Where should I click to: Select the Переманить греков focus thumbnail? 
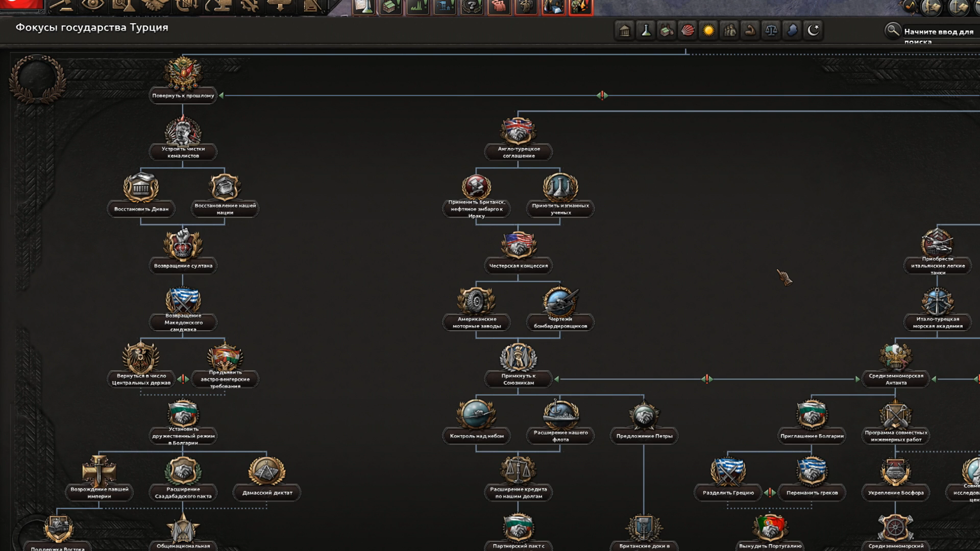pos(812,470)
